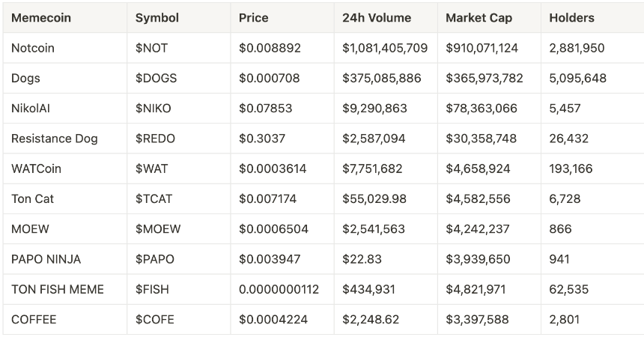Click the Memecoin column header
644x337 pixels.
point(41,18)
